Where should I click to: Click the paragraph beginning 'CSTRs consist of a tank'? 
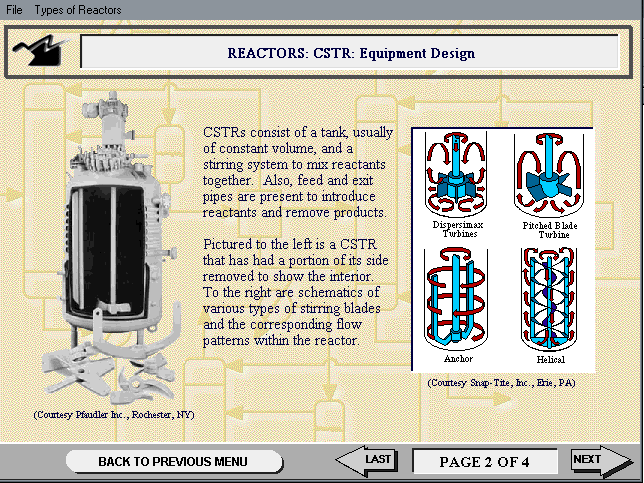tap(297, 172)
